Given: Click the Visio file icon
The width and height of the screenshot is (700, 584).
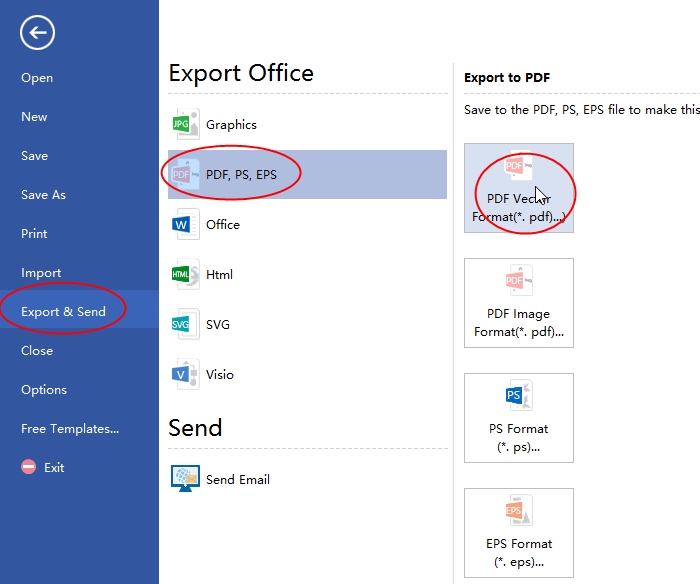Looking at the screenshot, I should pyautogui.click(x=186, y=374).
